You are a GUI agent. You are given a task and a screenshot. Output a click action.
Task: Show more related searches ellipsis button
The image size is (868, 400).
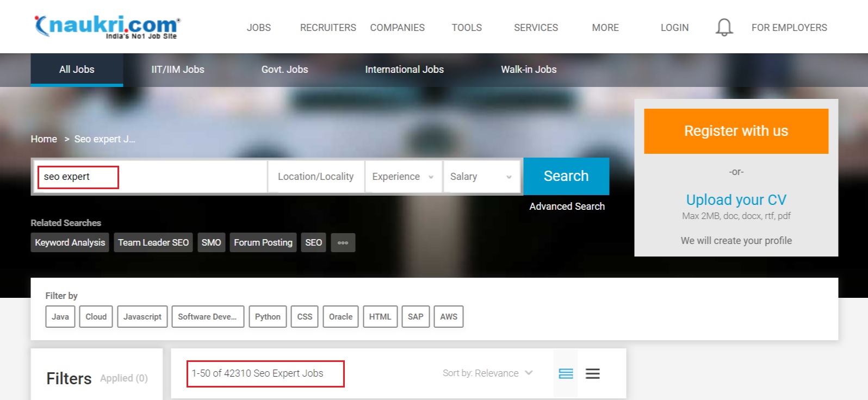pyautogui.click(x=343, y=242)
